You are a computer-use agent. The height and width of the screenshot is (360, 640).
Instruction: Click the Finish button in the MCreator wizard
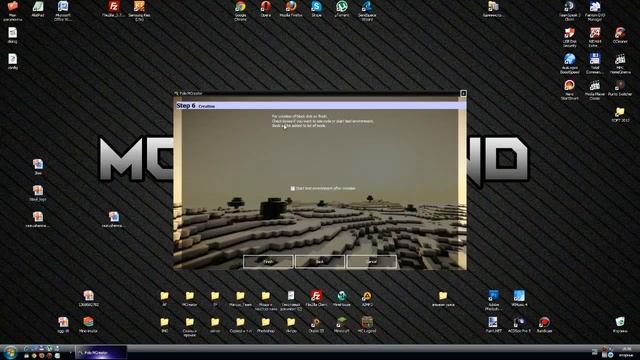coord(268,262)
